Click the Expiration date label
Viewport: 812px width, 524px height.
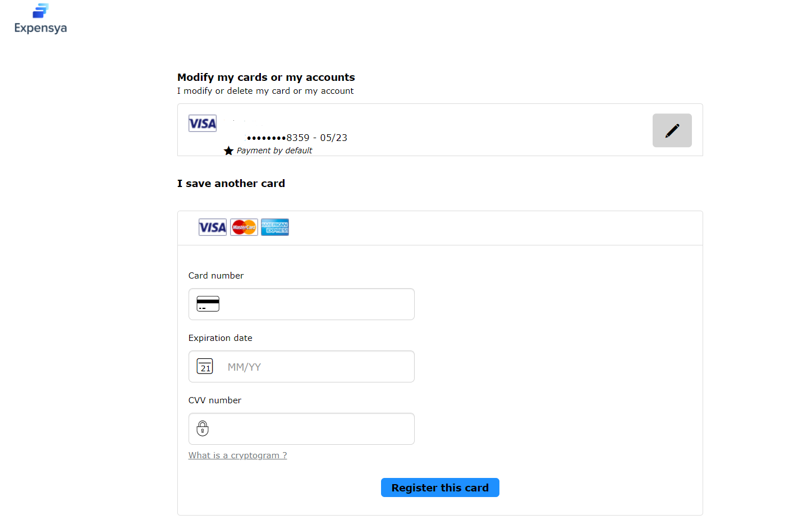[221, 338]
